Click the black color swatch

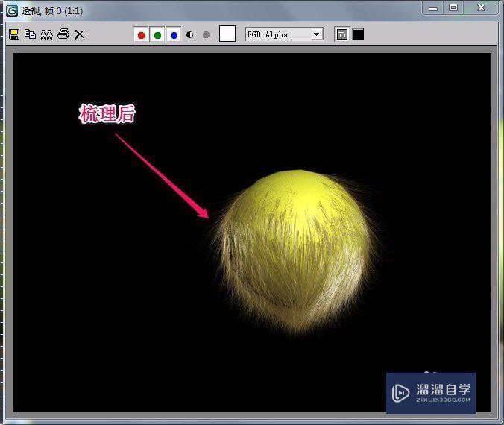coord(358,34)
